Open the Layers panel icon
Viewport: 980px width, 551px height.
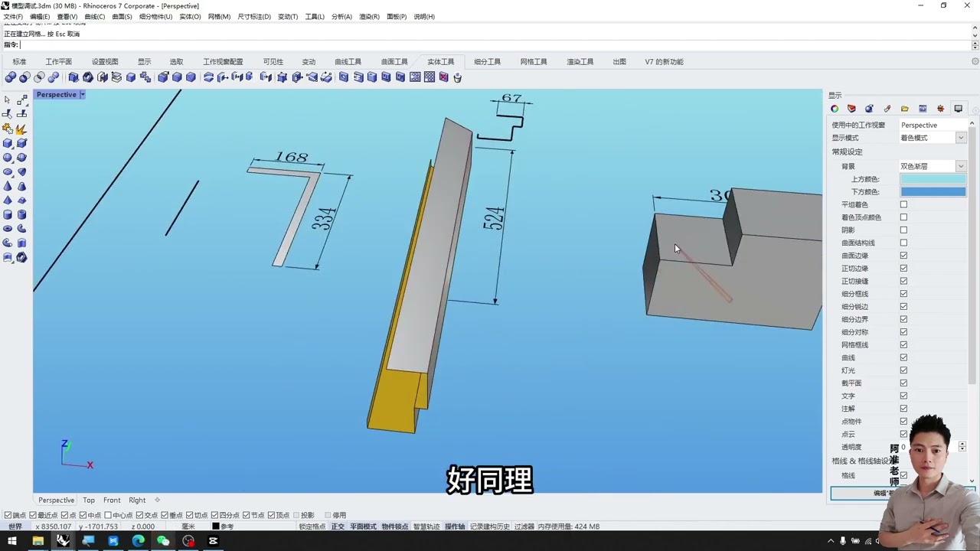tap(851, 109)
